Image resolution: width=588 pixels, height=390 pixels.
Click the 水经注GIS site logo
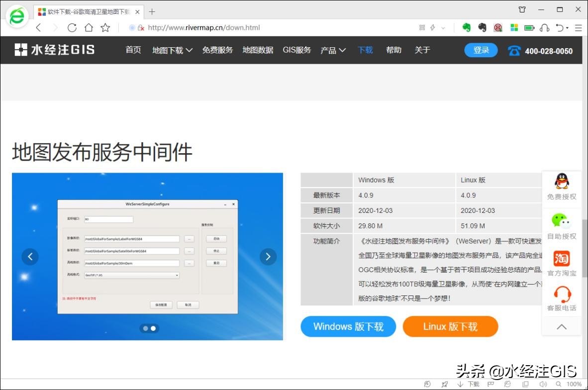click(55, 50)
